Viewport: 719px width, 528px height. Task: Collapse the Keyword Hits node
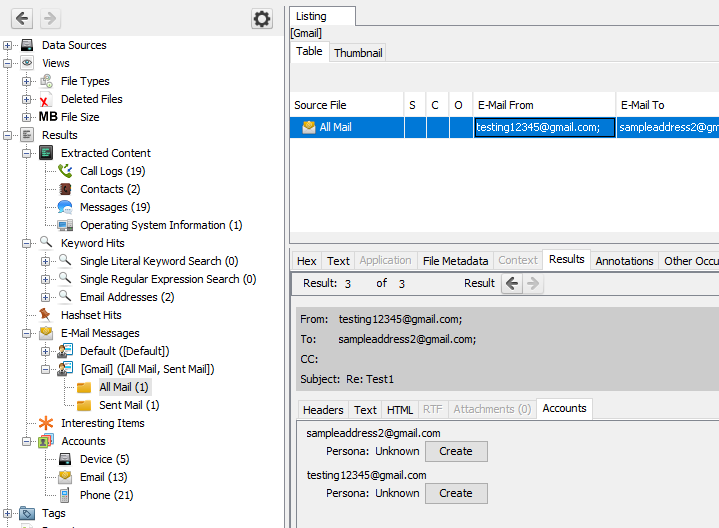(27, 243)
